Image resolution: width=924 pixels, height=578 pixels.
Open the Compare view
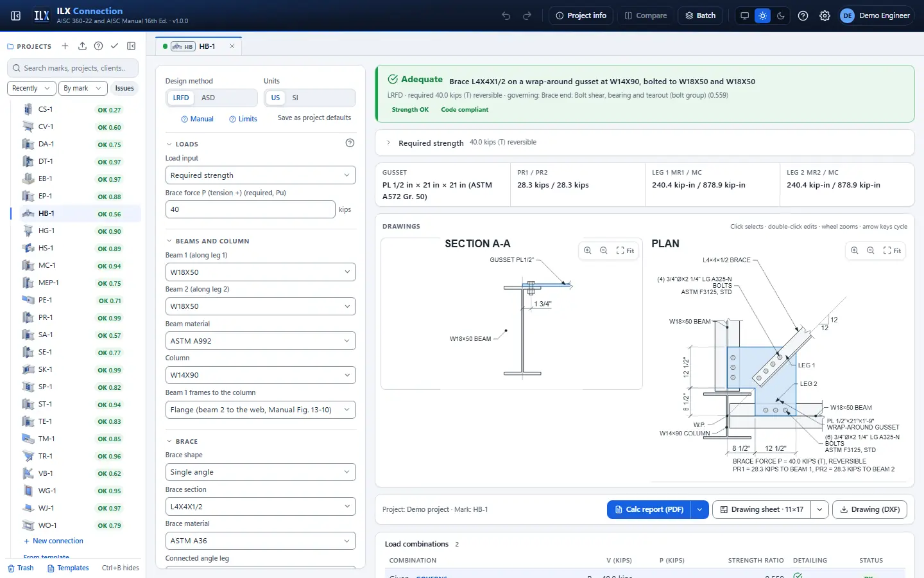pos(646,15)
